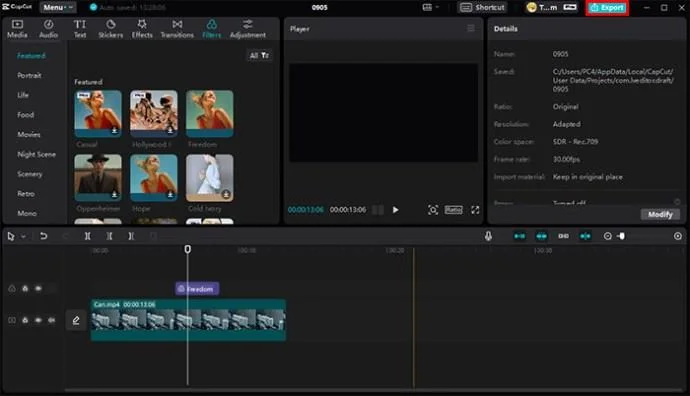This screenshot has width=690, height=396.
Task: Toggle the preview axis
Action: coord(585,236)
